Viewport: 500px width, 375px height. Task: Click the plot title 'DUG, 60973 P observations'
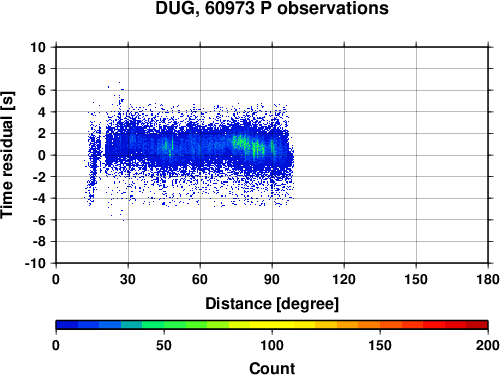[x=272, y=9]
